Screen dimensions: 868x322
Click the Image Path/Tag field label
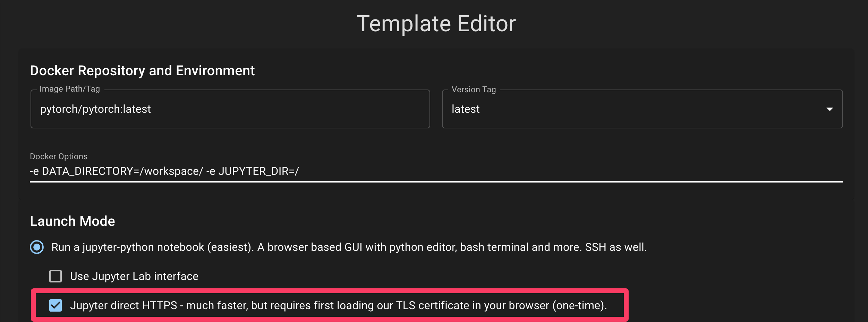coord(70,89)
